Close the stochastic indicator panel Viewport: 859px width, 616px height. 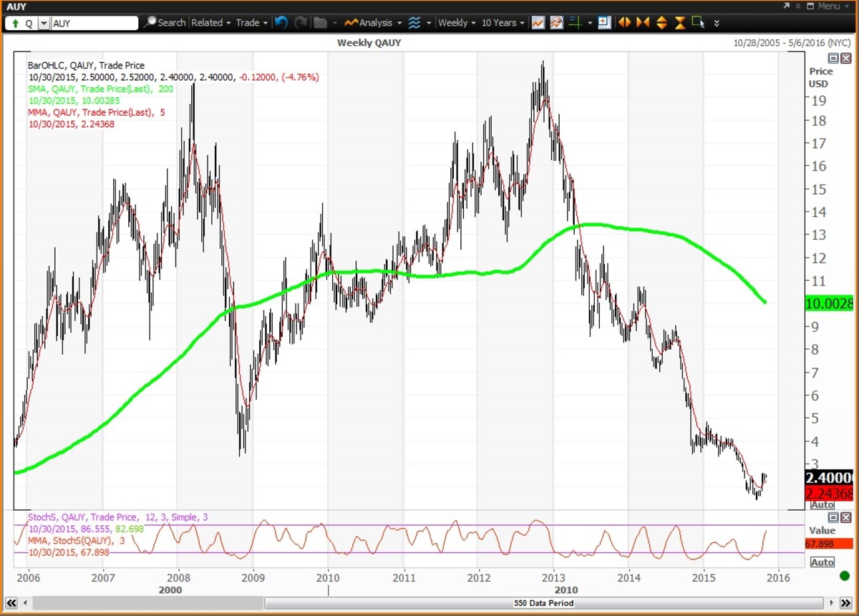point(845,517)
